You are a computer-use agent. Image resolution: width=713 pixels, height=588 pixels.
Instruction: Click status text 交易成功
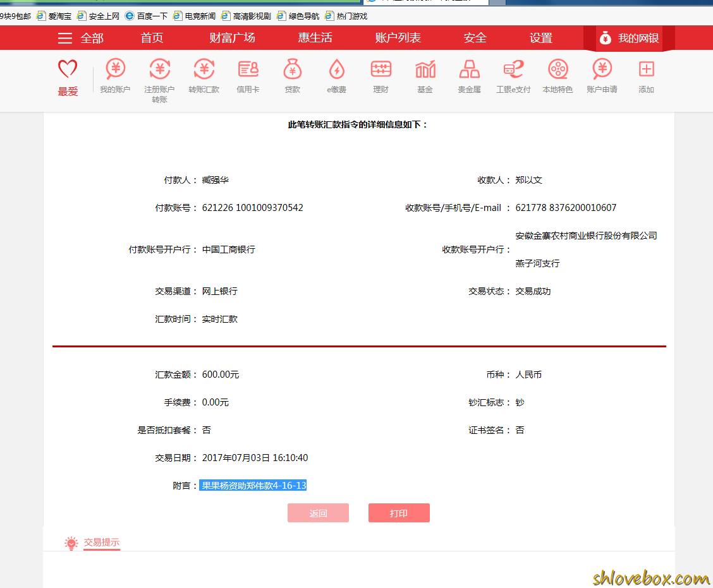click(533, 291)
